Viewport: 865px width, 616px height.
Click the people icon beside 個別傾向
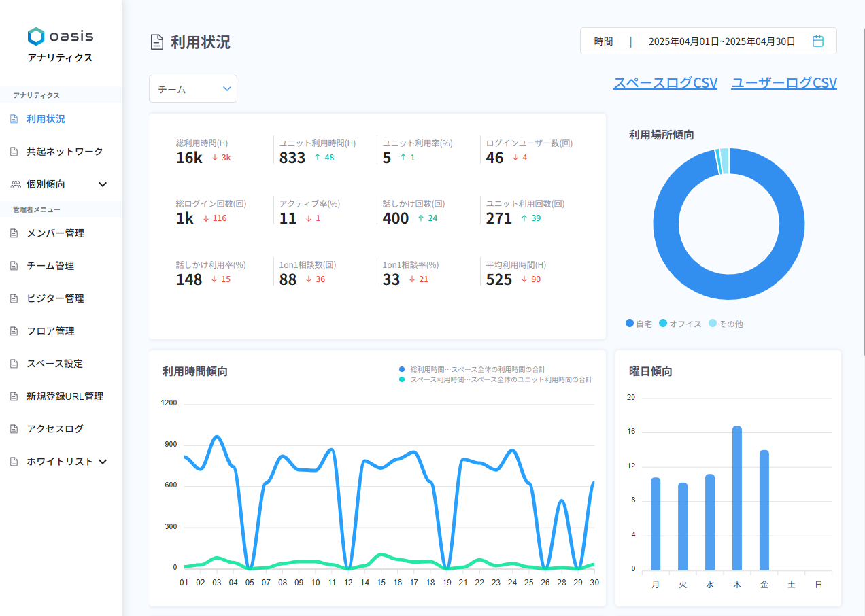(15, 184)
